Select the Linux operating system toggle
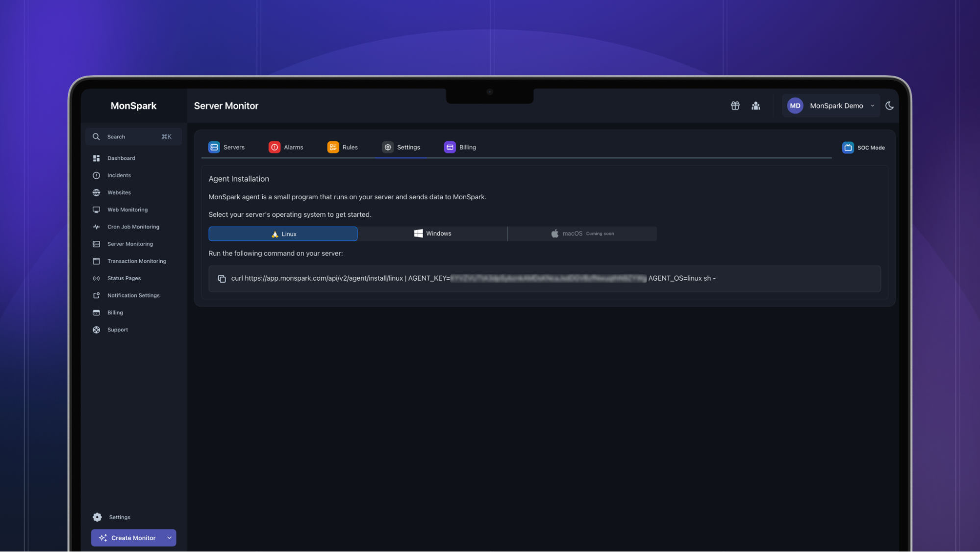Image resolution: width=980 pixels, height=552 pixels. (x=283, y=233)
